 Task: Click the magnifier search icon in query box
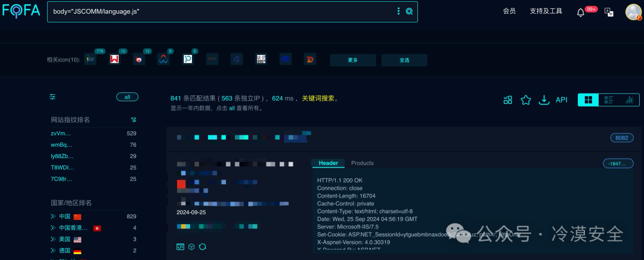[409, 11]
